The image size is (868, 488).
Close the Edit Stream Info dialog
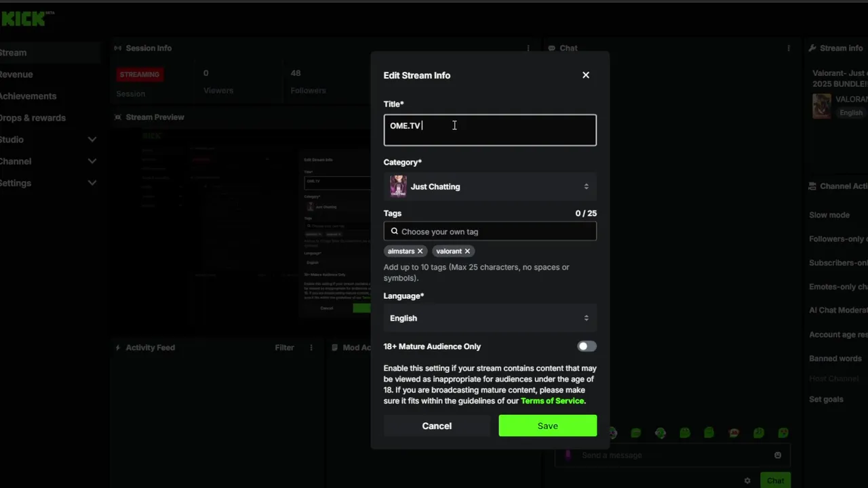(586, 75)
